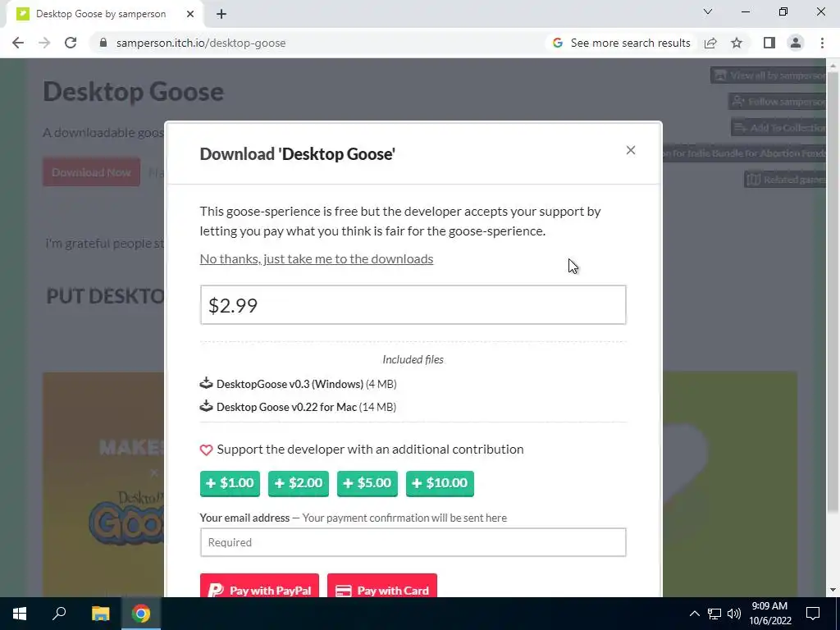Pay with PayPal button

coord(259,586)
